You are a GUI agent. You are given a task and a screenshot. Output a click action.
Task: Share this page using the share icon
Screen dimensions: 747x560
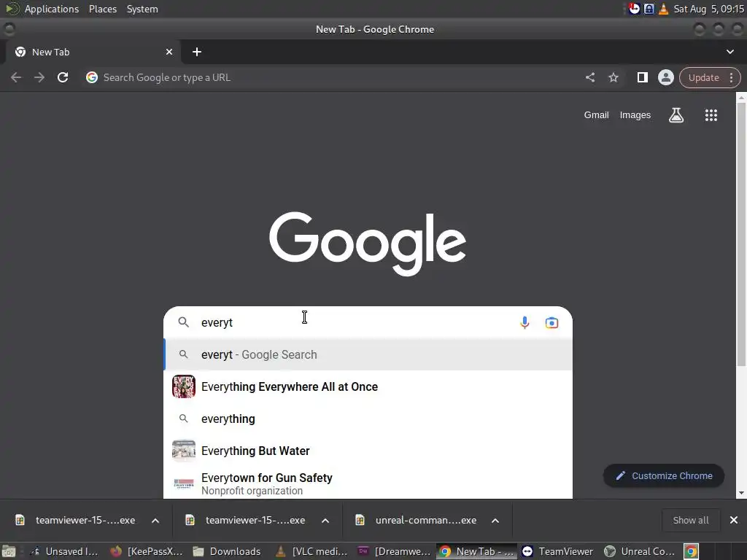(589, 77)
